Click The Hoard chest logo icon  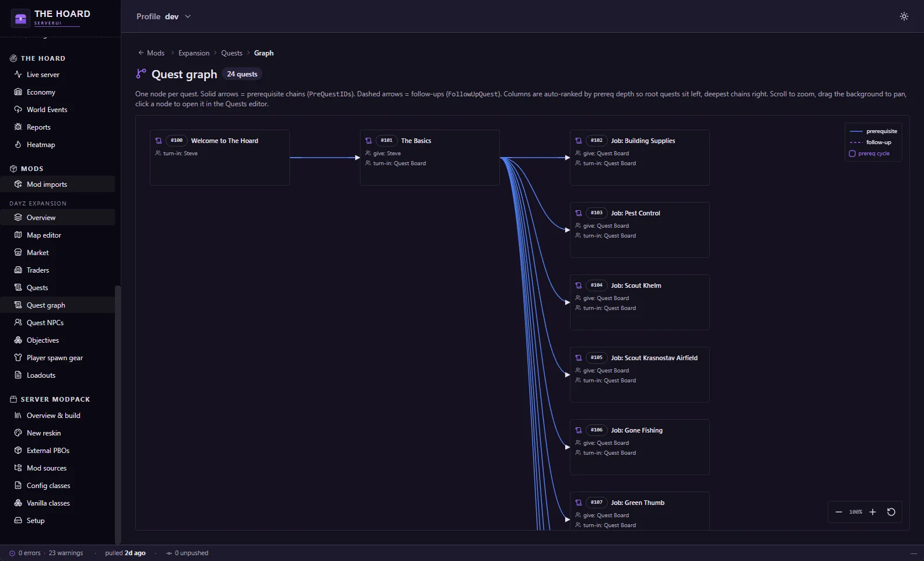pyautogui.click(x=20, y=18)
